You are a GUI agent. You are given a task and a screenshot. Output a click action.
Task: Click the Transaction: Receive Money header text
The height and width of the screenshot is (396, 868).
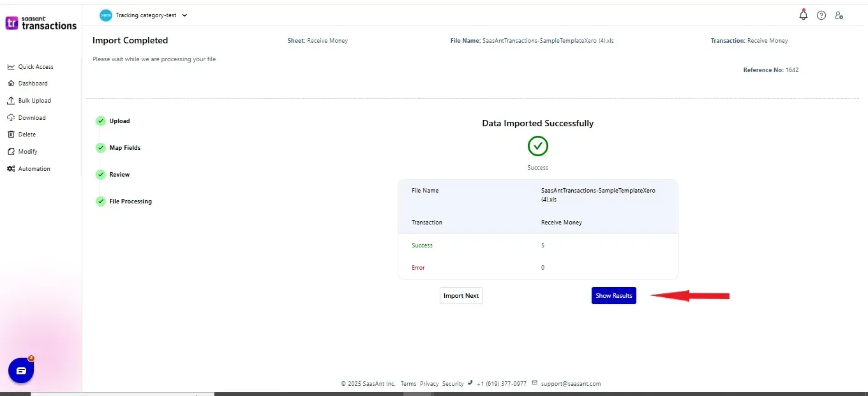(749, 41)
